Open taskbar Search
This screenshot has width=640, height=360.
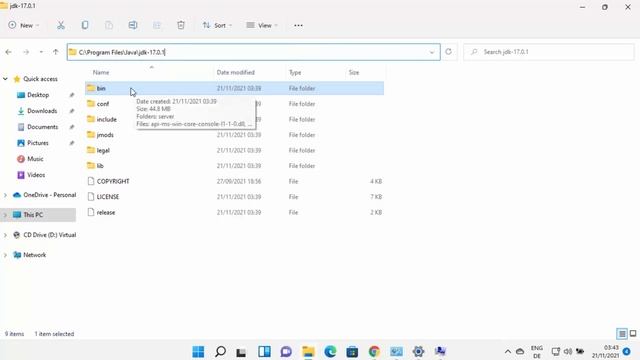point(220,351)
